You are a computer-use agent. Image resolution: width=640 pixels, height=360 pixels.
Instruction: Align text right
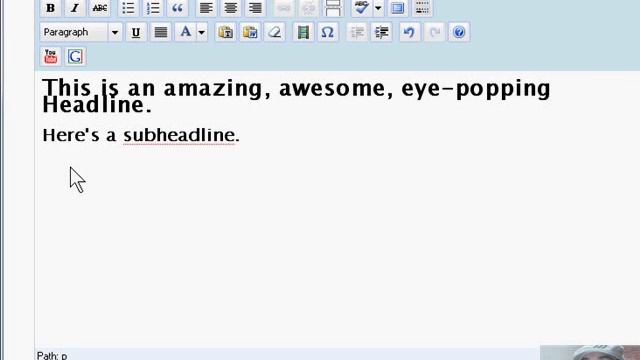pos(256,8)
